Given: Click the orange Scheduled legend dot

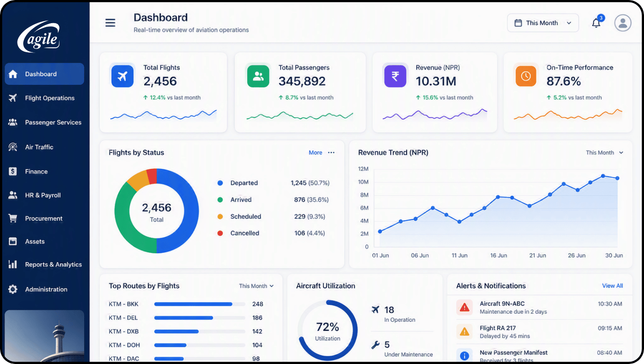Looking at the screenshot, I should pos(220,217).
